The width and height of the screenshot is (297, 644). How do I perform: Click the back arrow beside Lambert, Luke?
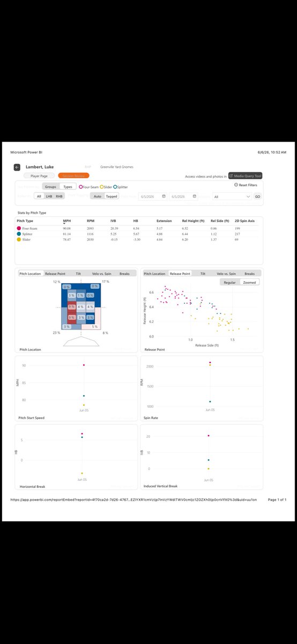[x=17, y=167]
